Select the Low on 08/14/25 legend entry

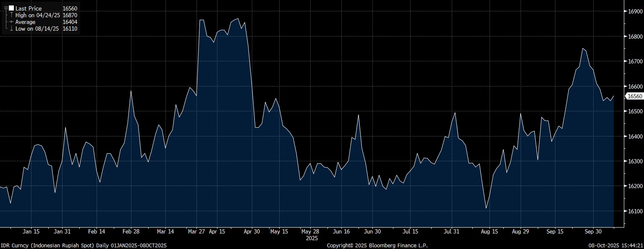(x=37, y=29)
